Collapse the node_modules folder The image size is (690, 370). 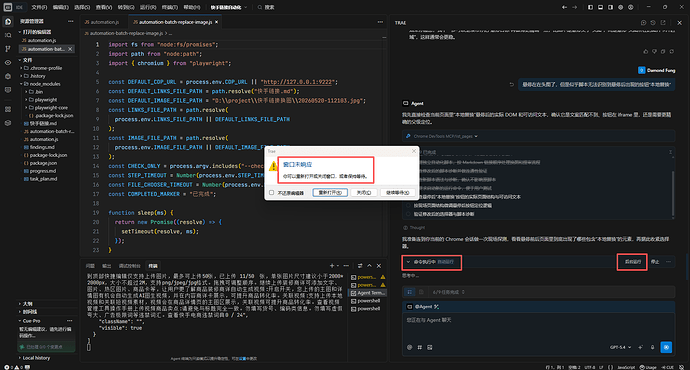click(x=41, y=84)
